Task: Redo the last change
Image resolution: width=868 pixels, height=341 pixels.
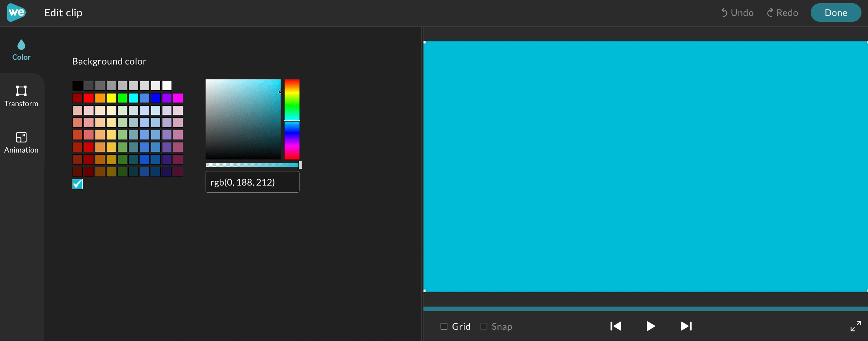Action: [782, 13]
